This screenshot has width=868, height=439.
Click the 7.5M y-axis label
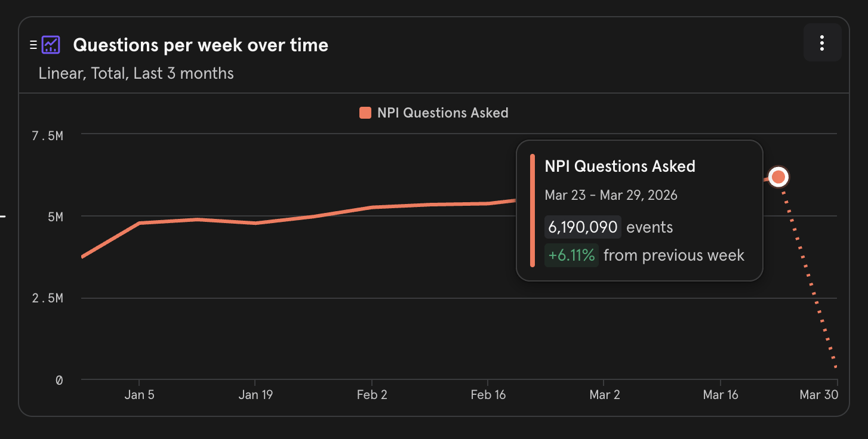click(x=47, y=136)
